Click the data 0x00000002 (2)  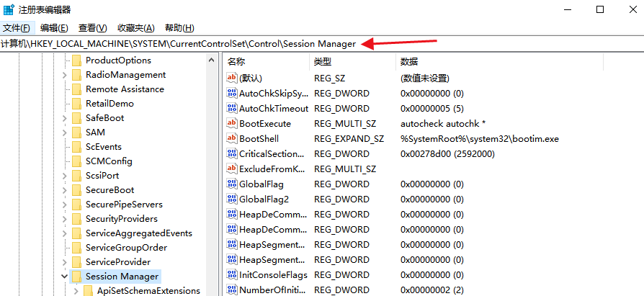point(432,290)
